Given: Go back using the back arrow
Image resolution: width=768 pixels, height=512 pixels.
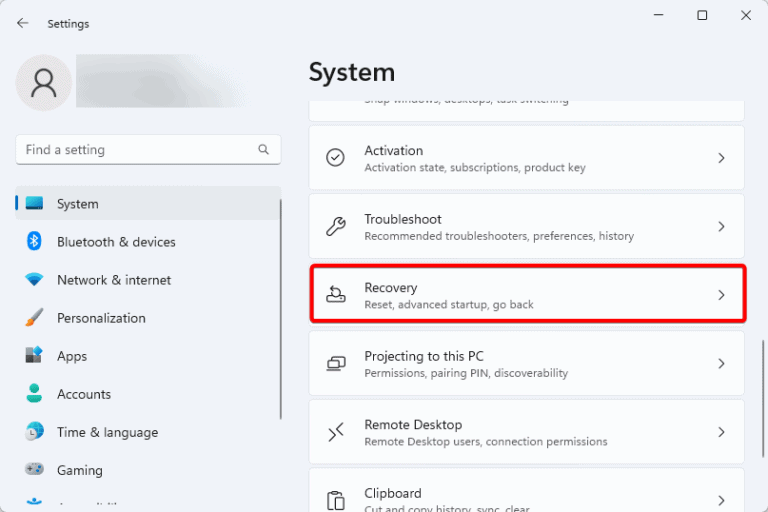Looking at the screenshot, I should click(x=23, y=23).
